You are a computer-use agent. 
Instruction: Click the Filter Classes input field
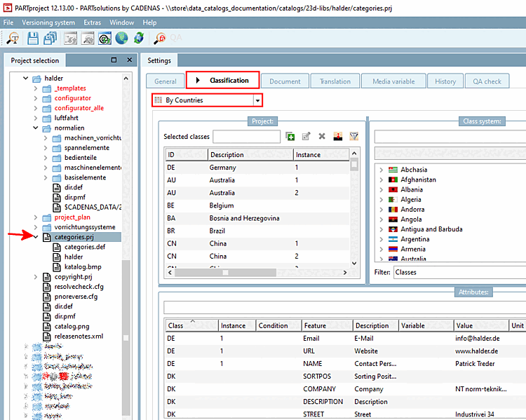tap(459, 272)
